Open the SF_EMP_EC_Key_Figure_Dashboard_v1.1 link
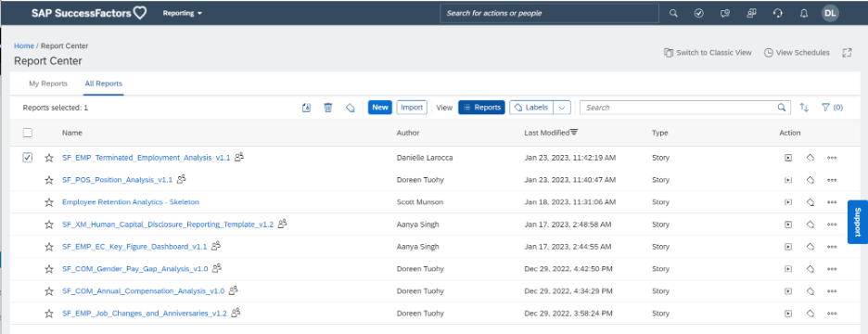This screenshot has width=868, height=334. (134, 247)
